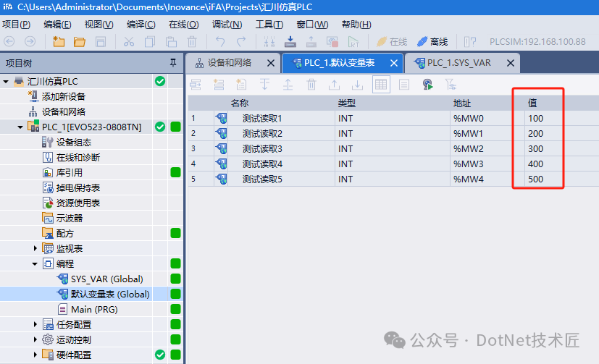
Task: Open the 调试(N) menu
Action: [x=227, y=25]
